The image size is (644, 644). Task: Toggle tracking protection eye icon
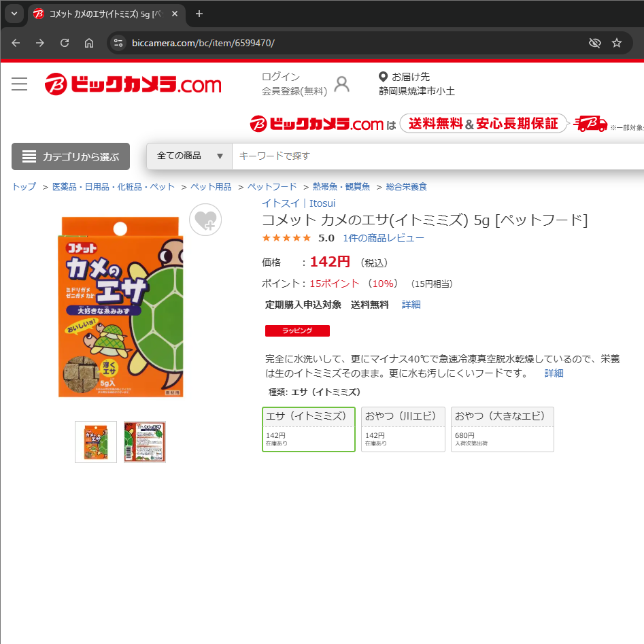(x=594, y=43)
